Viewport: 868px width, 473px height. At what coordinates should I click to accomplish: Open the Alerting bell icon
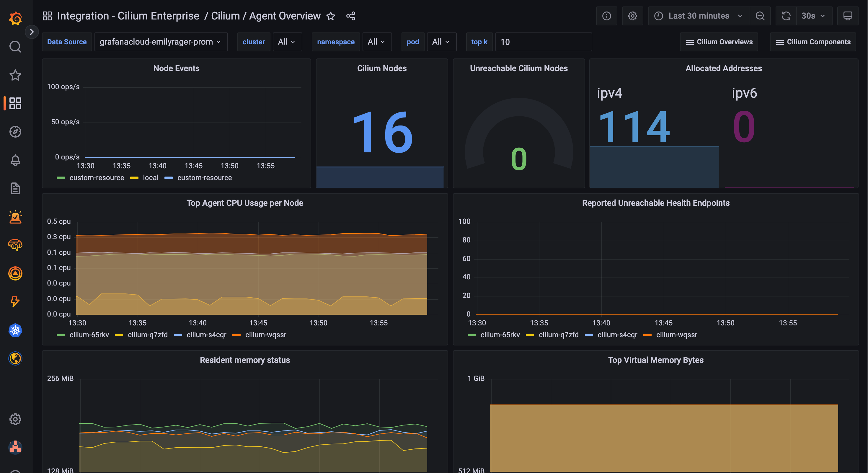coord(15,160)
